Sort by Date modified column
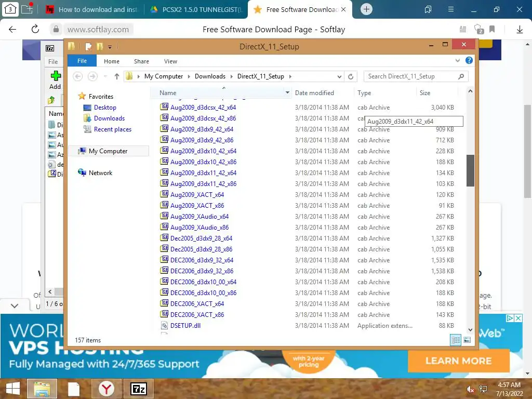This screenshot has height=399, width=532. click(314, 93)
